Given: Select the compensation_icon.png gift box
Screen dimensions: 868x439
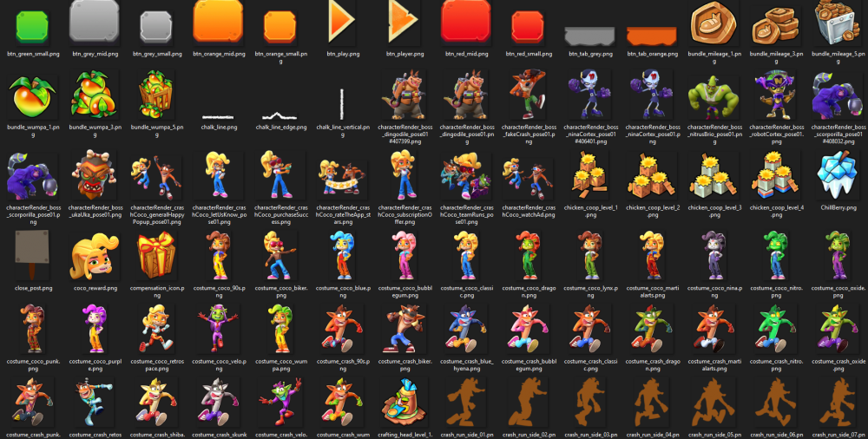Looking at the screenshot, I should coord(156,255).
